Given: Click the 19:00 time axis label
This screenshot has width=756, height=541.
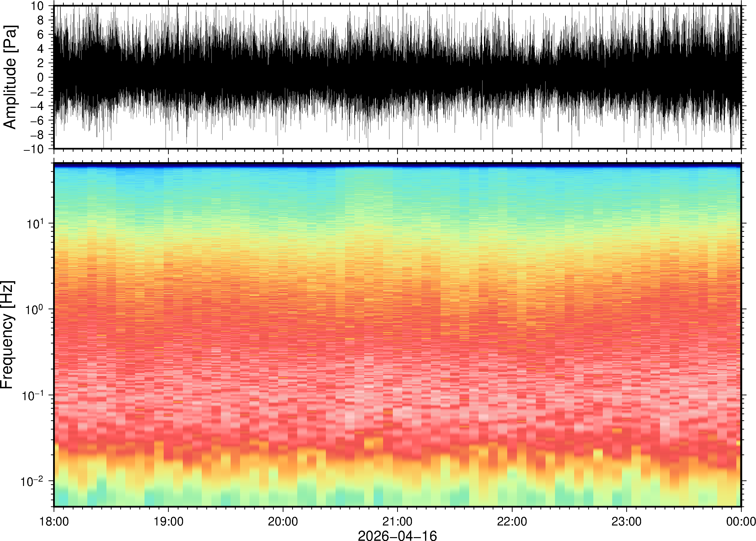Looking at the screenshot, I should pyautogui.click(x=168, y=521).
